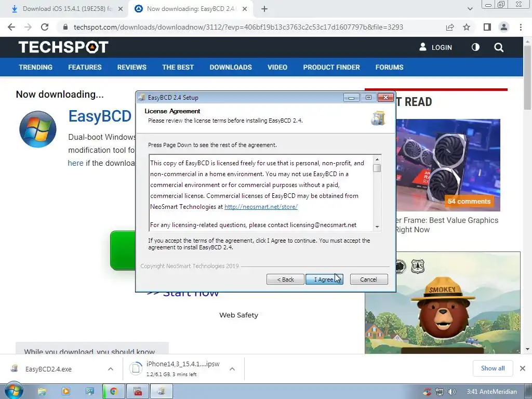Open EasyBCD2.4.exe from the downloads bar
Image resolution: width=532 pixels, height=399 pixels.
pyautogui.click(x=48, y=369)
